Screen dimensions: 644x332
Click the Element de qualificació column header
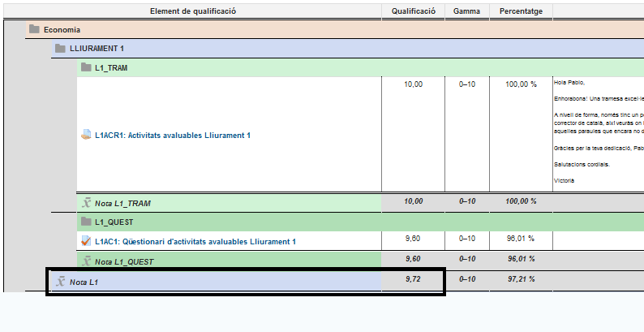[x=193, y=11]
